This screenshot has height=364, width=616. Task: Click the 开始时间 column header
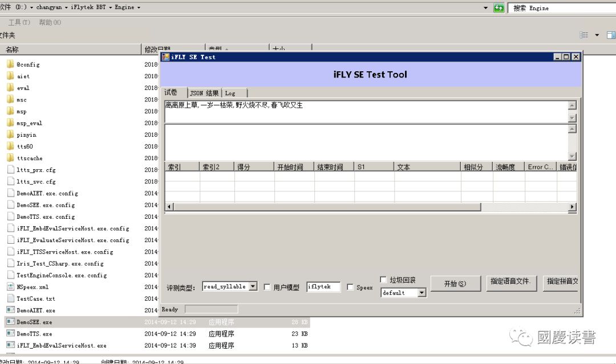pyautogui.click(x=294, y=167)
